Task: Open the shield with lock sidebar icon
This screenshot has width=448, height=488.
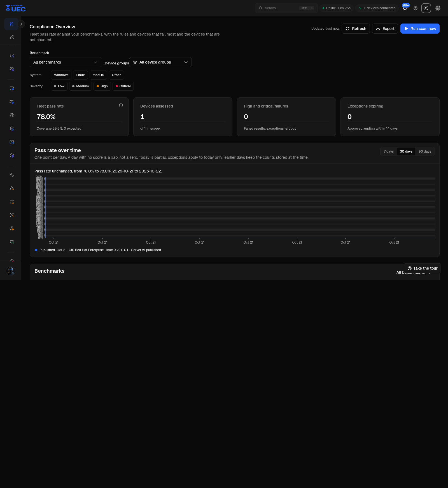Action: click(x=12, y=56)
